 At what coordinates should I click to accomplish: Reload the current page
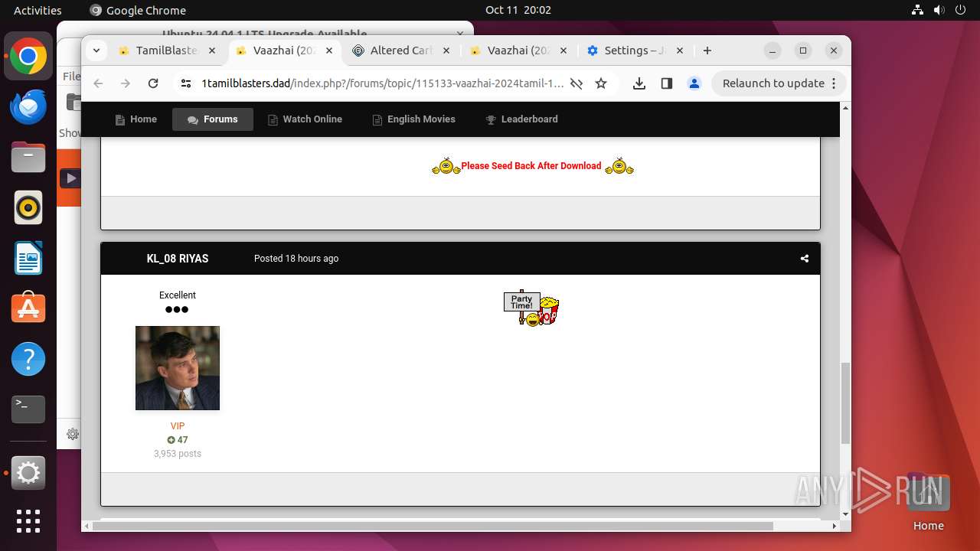click(153, 83)
